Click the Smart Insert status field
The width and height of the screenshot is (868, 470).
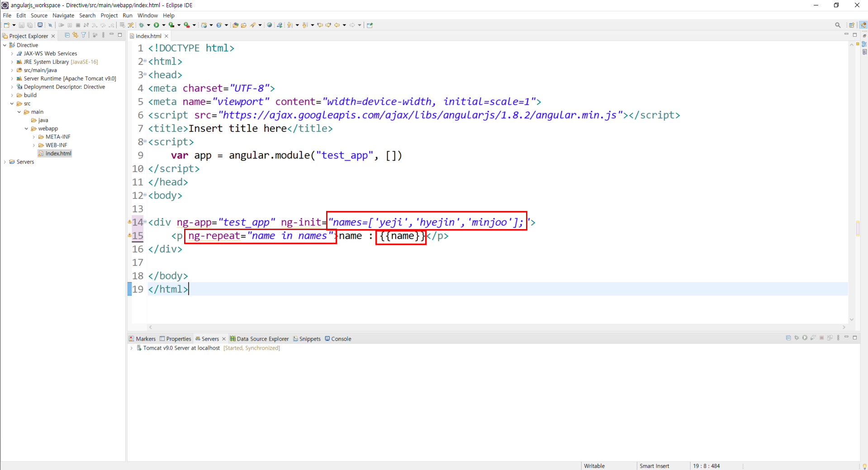pyautogui.click(x=655, y=466)
